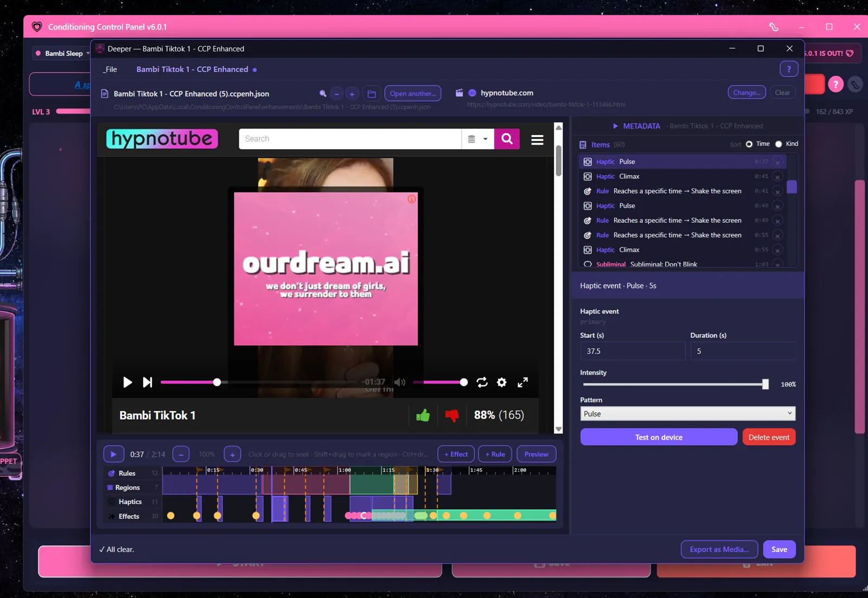868x598 pixels.
Task: Add a new Rule to the timeline
Action: click(x=495, y=454)
